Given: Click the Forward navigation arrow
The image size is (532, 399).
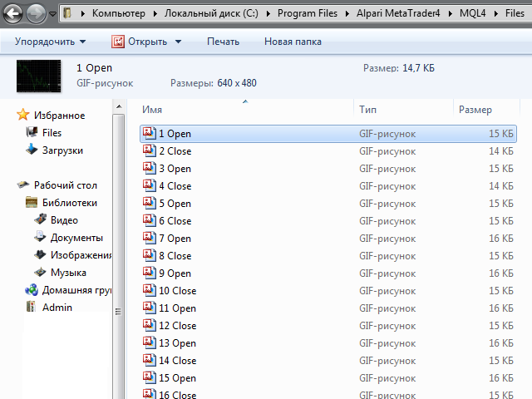Looking at the screenshot, I should [36, 14].
